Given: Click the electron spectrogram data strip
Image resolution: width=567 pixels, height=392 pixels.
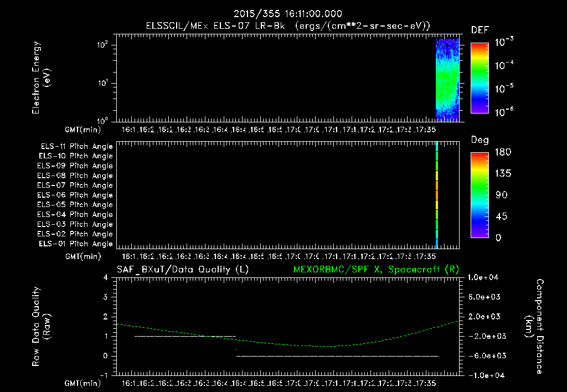Looking at the screenshot, I should pyautogui.click(x=447, y=80).
